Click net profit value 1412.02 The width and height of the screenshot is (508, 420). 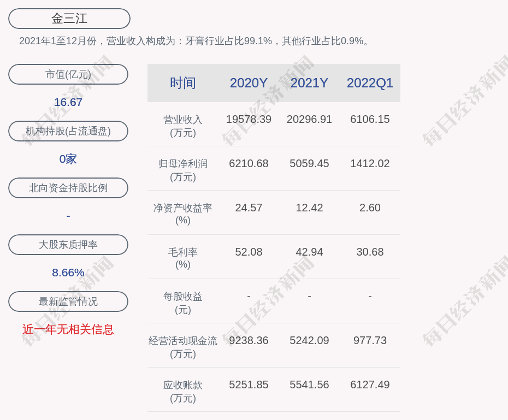[x=370, y=163]
